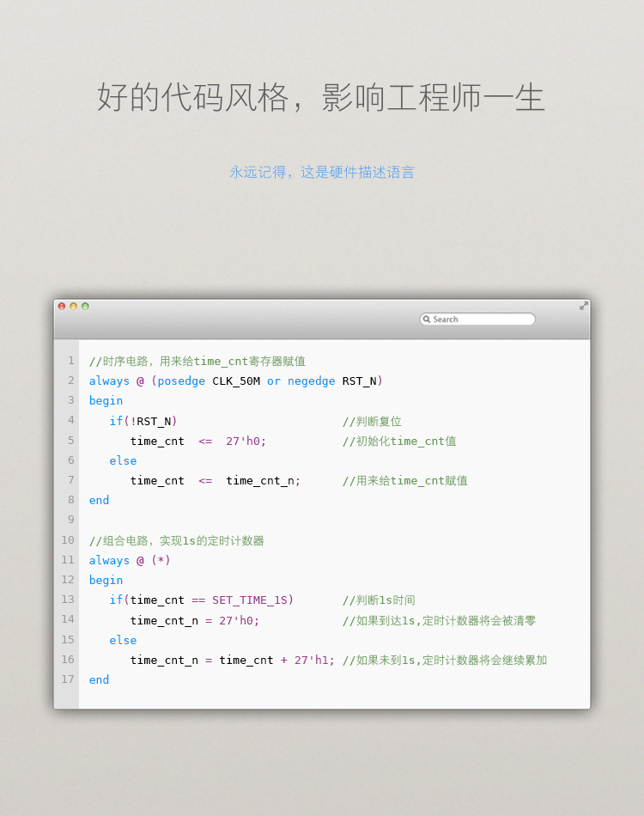This screenshot has width=644, height=816.
Task: Click negedge keyword on line 2
Action: point(311,381)
